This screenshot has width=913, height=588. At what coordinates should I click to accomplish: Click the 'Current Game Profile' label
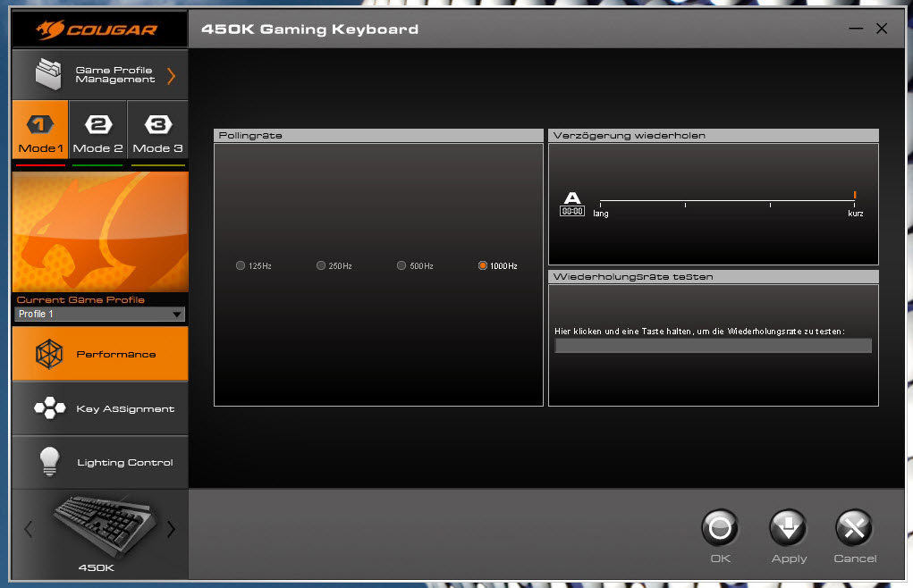81,300
